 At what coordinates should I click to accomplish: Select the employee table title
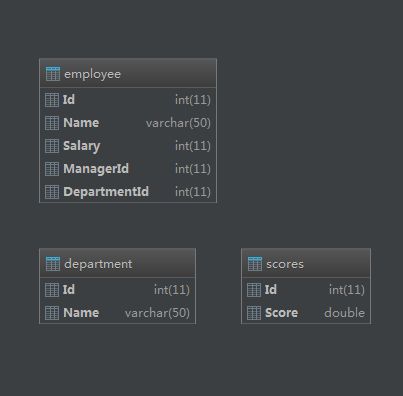pyautogui.click(x=92, y=74)
